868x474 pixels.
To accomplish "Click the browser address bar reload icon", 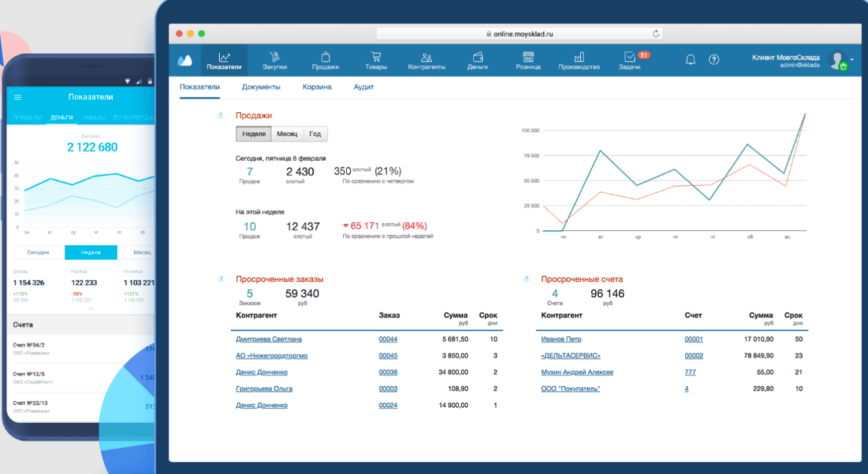I will point(656,34).
